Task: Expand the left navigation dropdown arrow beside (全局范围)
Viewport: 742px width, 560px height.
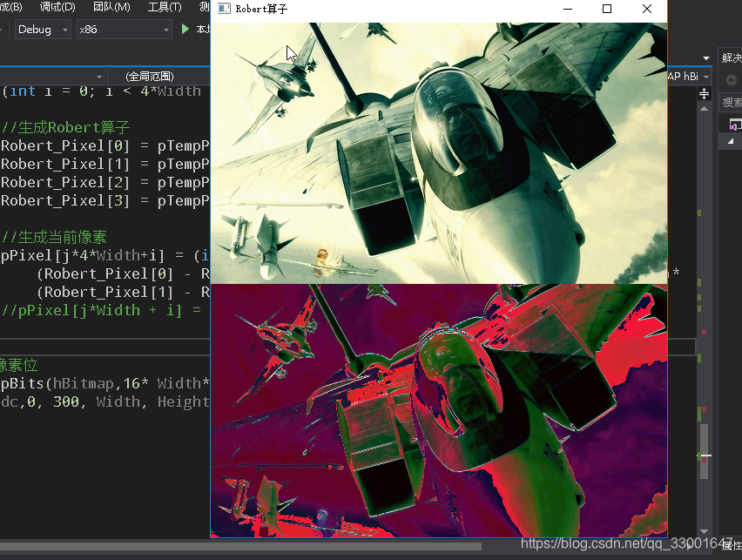Action: click(x=99, y=77)
